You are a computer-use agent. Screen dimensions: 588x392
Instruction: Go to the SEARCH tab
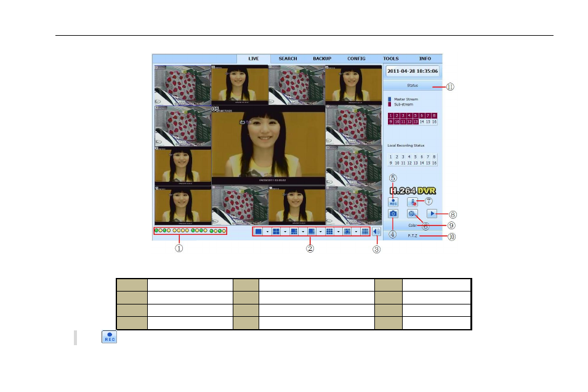point(288,59)
